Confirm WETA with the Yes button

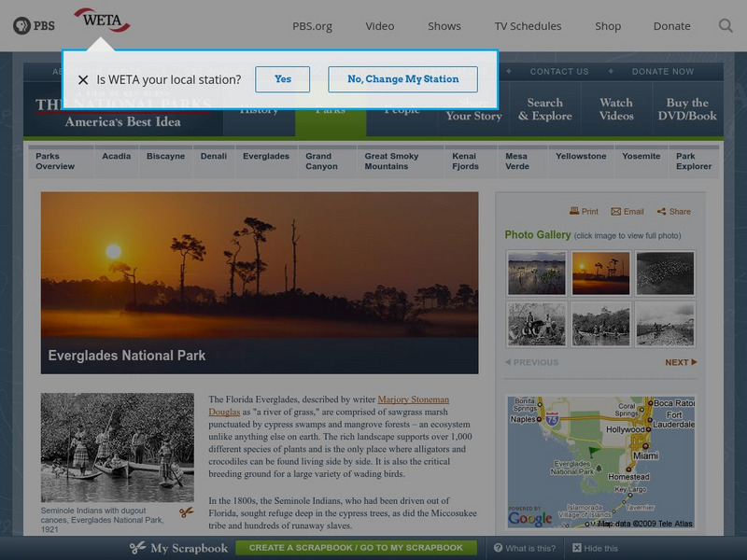[283, 79]
